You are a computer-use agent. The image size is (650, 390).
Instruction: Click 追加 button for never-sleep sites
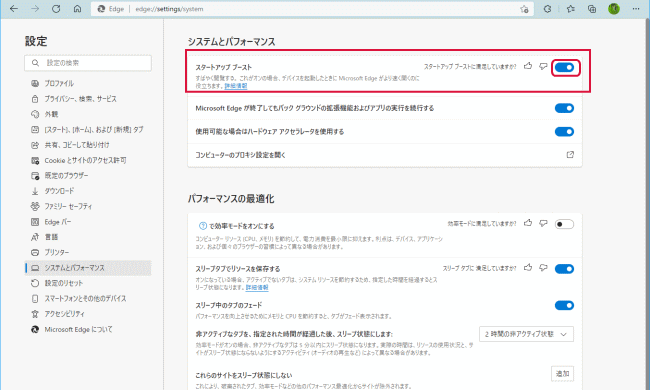[x=562, y=373]
